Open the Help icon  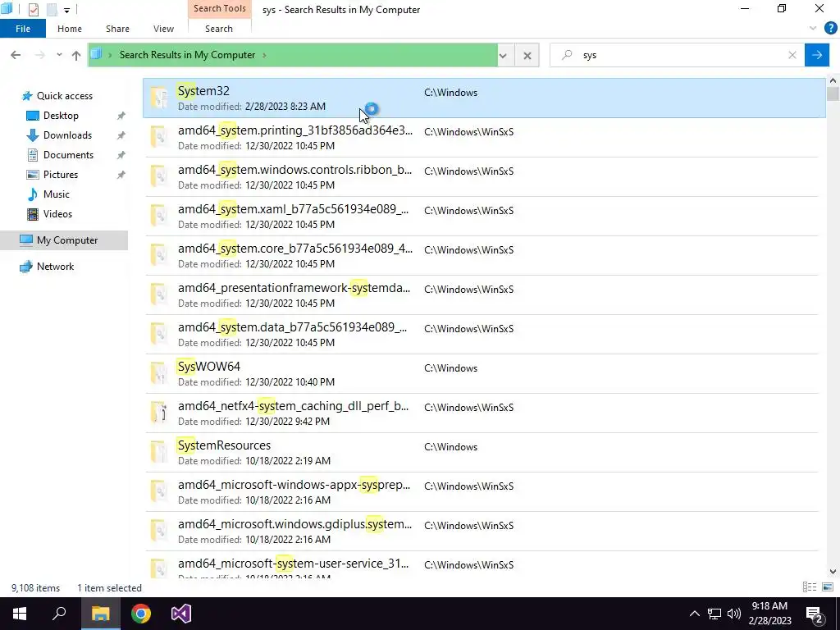[830, 29]
